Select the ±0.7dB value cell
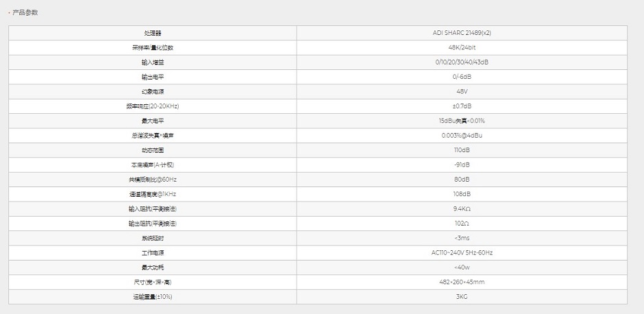 (462, 106)
